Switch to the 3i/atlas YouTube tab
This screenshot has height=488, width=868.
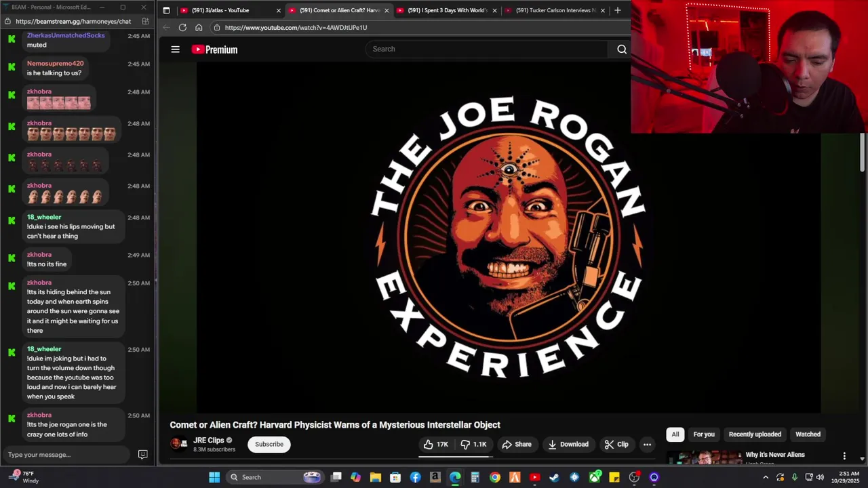click(x=229, y=10)
